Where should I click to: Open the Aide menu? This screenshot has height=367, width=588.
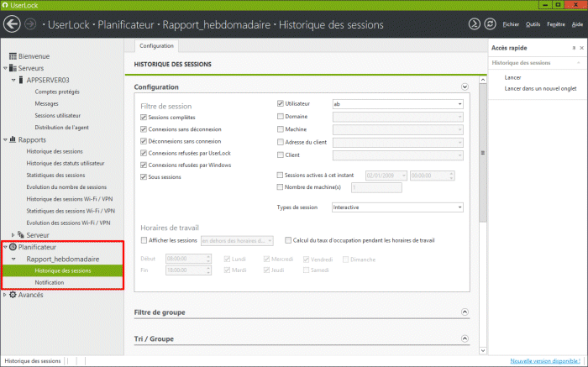(577, 24)
